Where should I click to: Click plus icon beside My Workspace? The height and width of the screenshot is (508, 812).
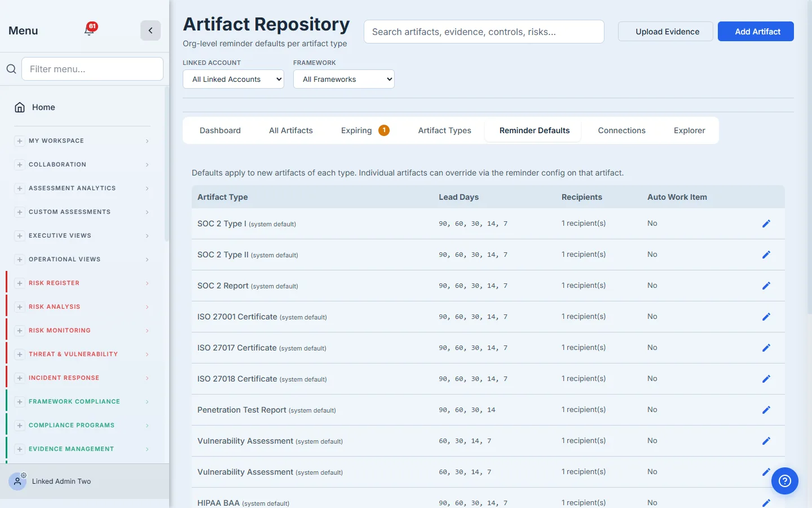point(20,141)
